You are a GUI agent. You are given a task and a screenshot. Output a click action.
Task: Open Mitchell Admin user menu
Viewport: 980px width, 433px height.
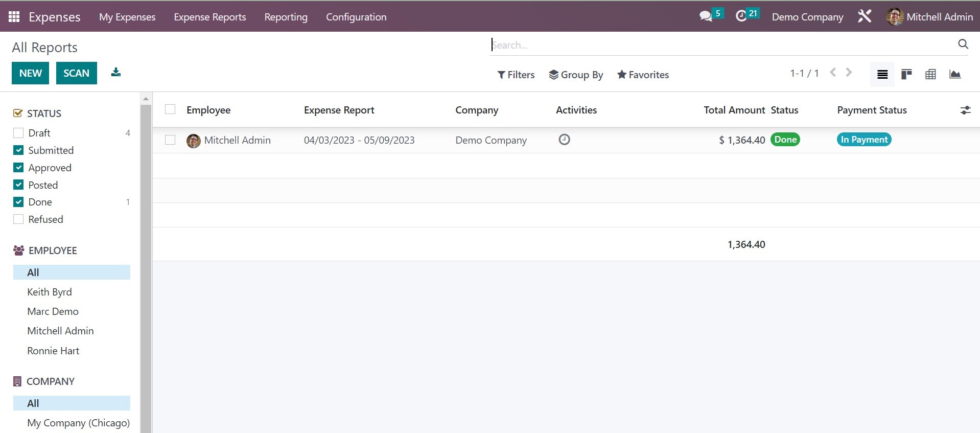(929, 17)
